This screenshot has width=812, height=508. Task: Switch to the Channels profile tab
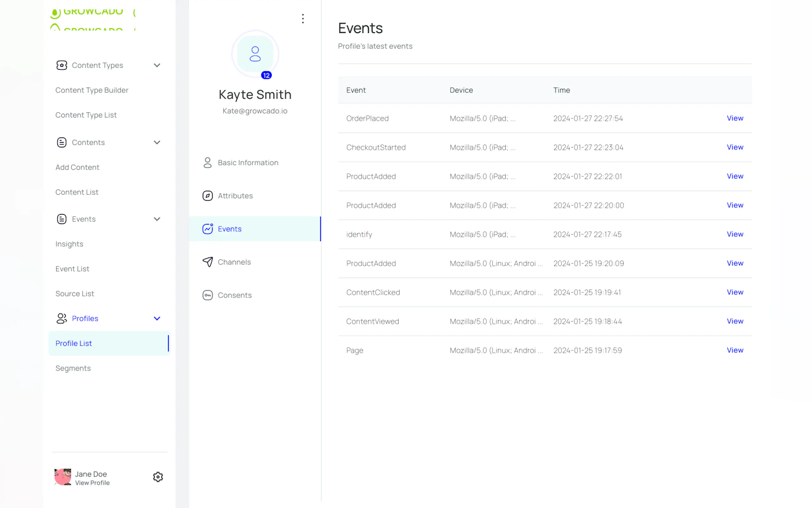[234, 262]
